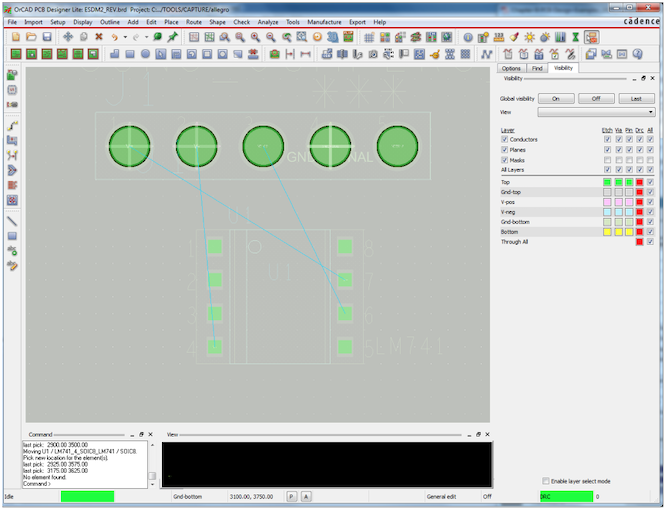Image resolution: width=665 pixels, height=509 pixels.
Task: Click the Undo arrow icon
Action: 114,37
